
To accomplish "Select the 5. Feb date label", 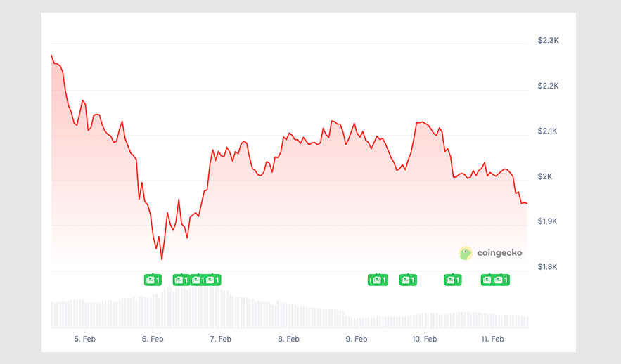I will (x=84, y=339).
